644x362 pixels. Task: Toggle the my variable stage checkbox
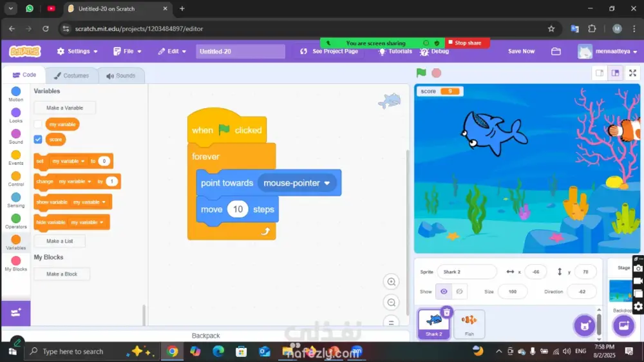click(x=38, y=124)
